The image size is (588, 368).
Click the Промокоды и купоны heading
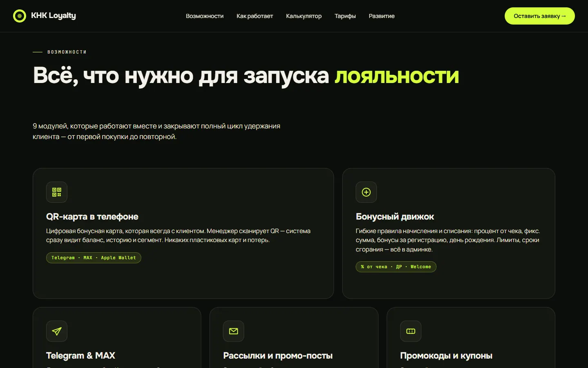point(446,356)
